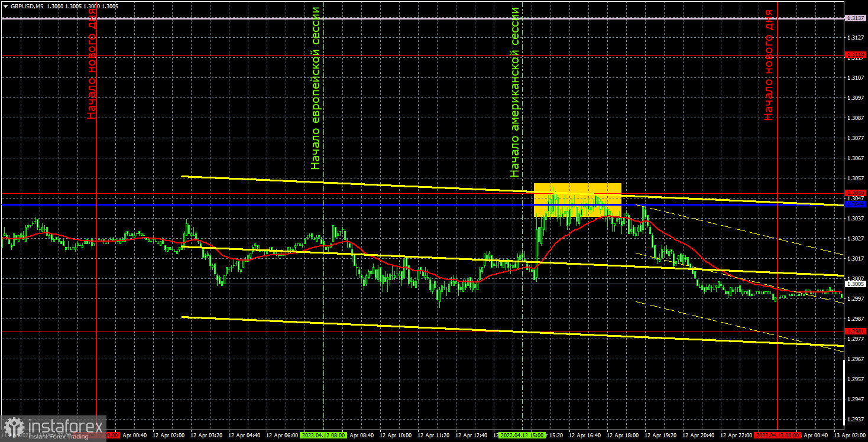The image size is (868, 442).
Task: Click the red 1.2981 price label
Action: [855, 331]
